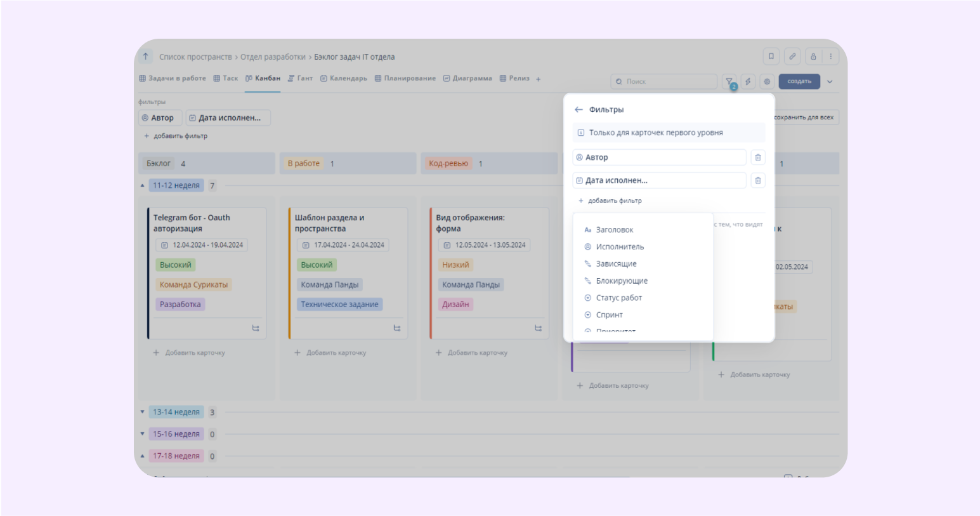The image size is (980, 516).
Task: Click the Список пространств breadcrumb
Action: [195, 57]
